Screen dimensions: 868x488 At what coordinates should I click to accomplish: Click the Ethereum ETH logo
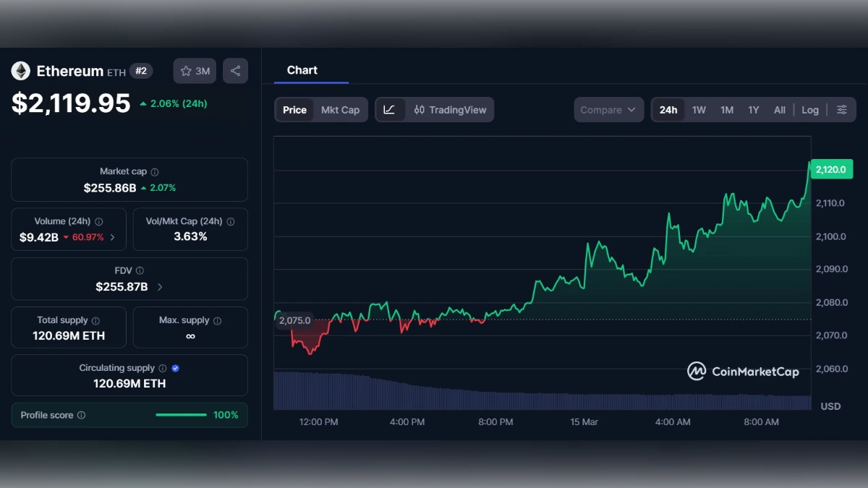20,70
